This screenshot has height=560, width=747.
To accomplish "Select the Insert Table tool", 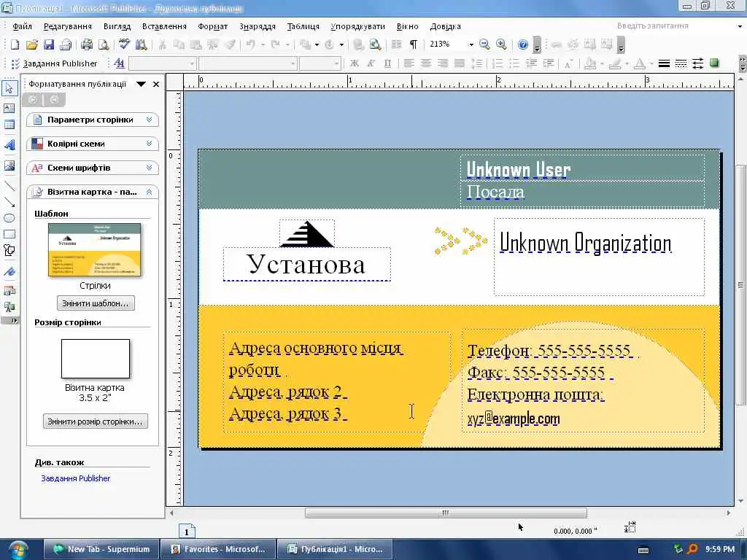I will pyautogui.click(x=9, y=125).
